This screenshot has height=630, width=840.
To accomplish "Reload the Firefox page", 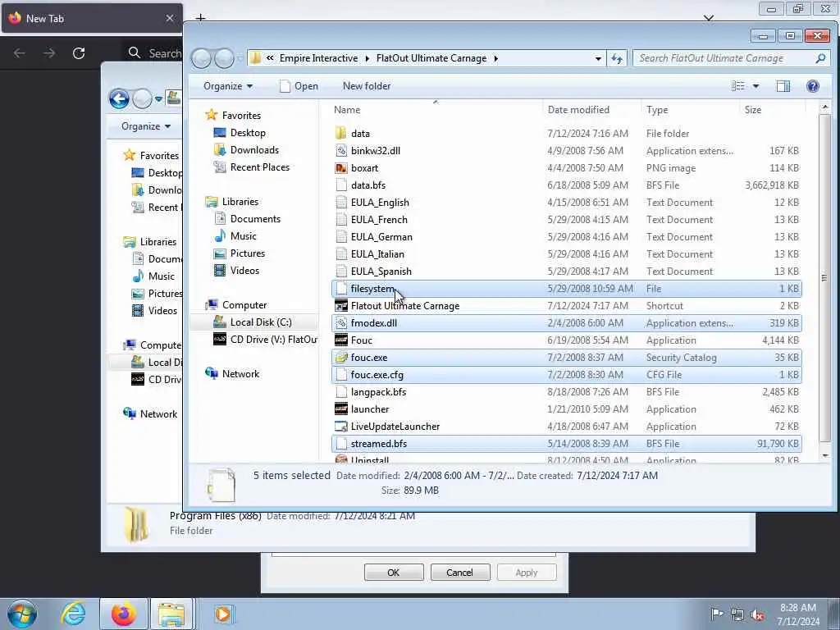I will pos(79,53).
